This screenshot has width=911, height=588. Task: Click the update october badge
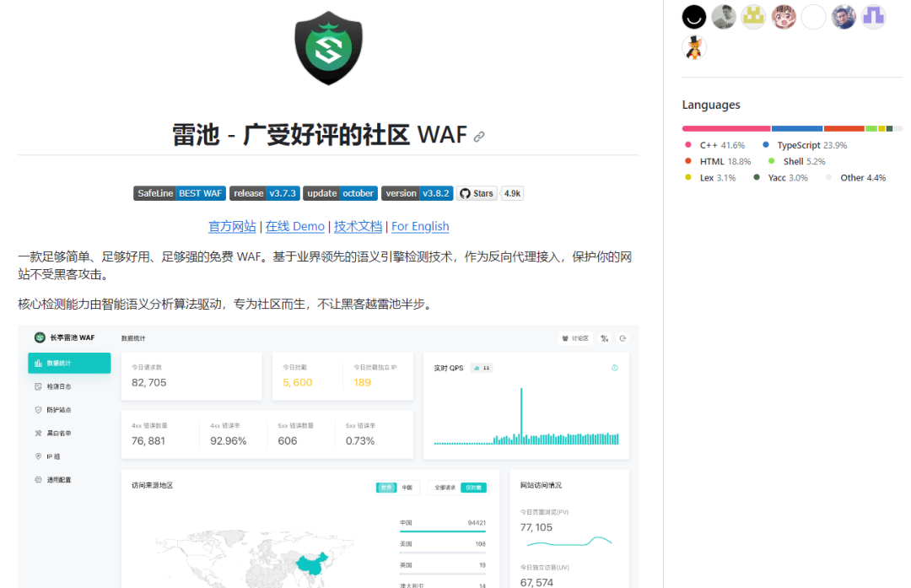(x=341, y=193)
